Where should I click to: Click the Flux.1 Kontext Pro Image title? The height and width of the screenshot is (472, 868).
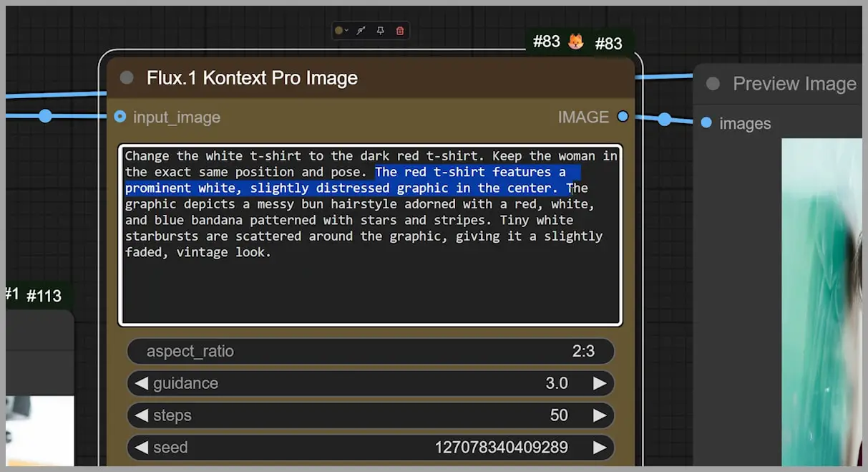[252, 78]
